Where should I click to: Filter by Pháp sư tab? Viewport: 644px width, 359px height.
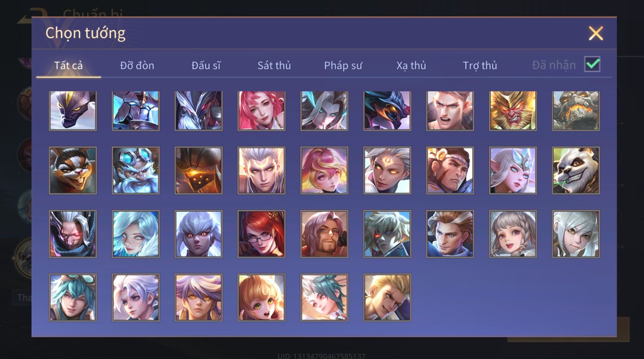[x=343, y=65]
